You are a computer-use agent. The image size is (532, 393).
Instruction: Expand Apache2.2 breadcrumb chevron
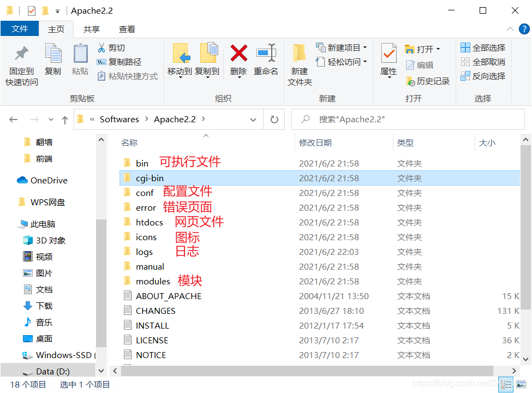coord(203,119)
